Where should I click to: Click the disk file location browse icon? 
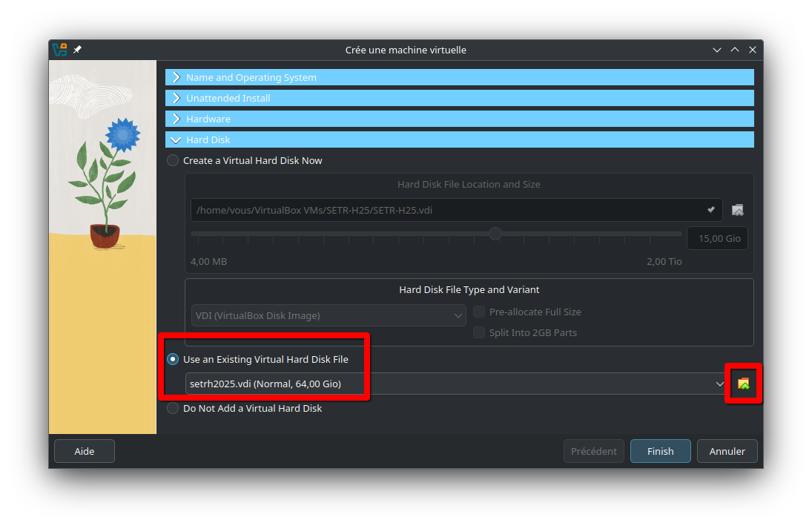737,210
